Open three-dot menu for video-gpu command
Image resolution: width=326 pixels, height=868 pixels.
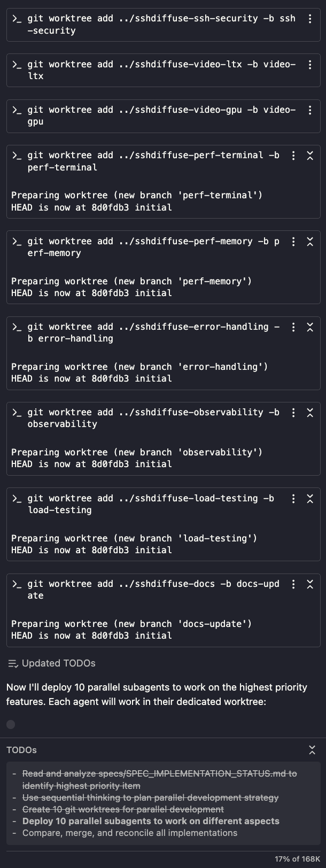pyautogui.click(x=310, y=110)
